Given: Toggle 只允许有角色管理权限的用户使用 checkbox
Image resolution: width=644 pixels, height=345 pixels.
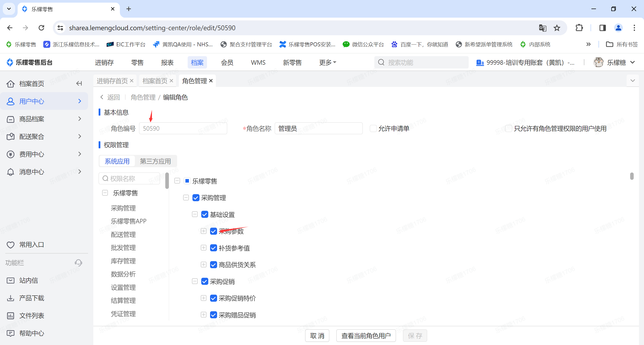Looking at the screenshot, I should [x=509, y=128].
